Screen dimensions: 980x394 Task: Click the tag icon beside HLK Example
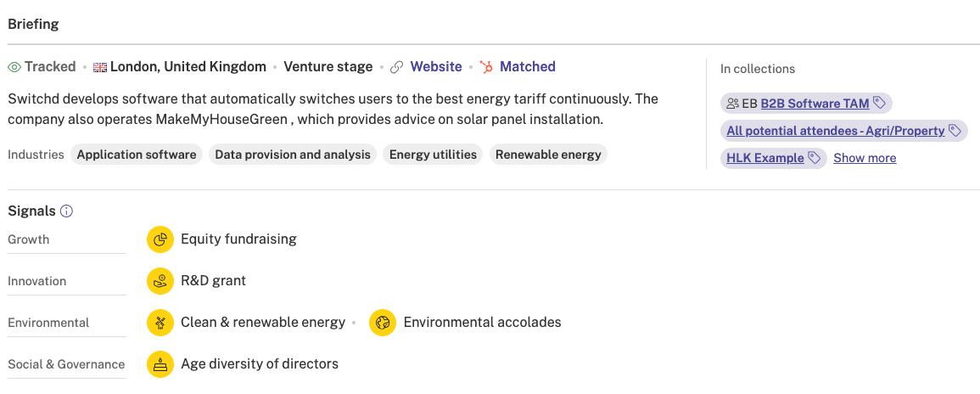point(814,158)
